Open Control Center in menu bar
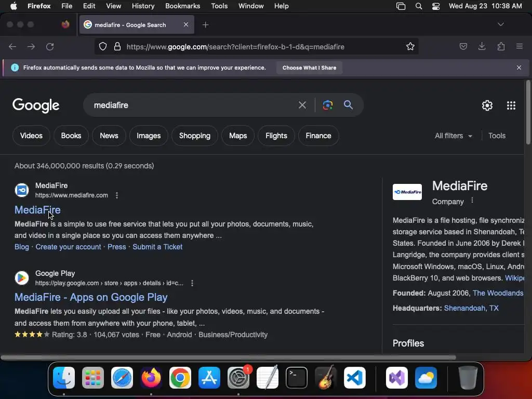This screenshot has height=399, width=532. pyautogui.click(x=436, y=6)
